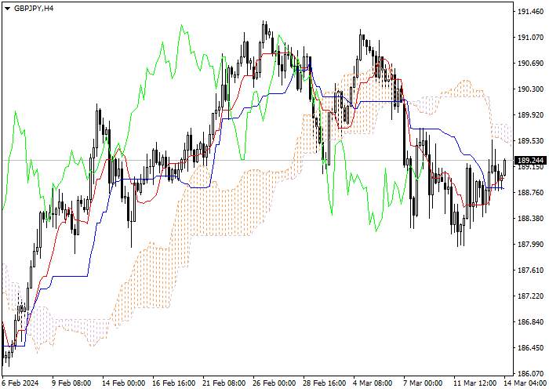Click the 189.530 price axis value
The width and height of the screenshot is (549, 392).
point(530,141)
